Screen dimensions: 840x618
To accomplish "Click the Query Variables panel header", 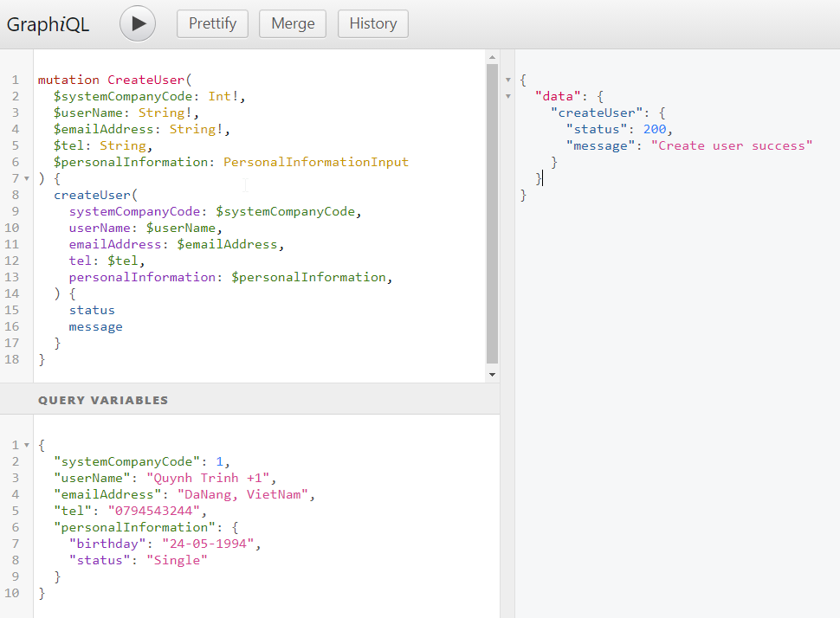I will coord(103,401).
